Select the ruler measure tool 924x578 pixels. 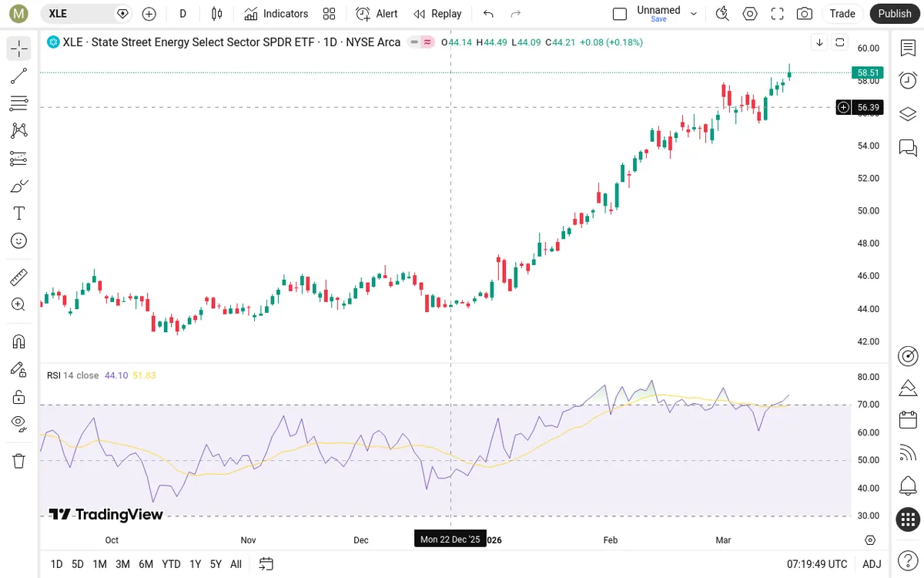(x=19, y=277)
